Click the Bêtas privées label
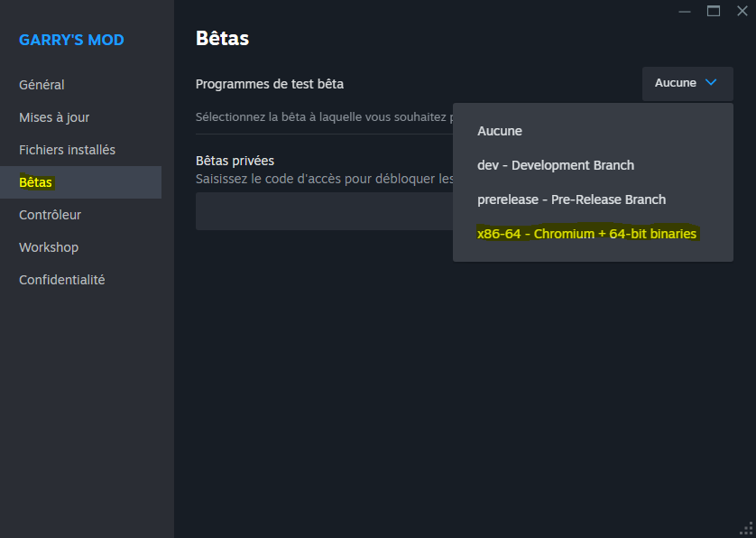 pos(235,161)
